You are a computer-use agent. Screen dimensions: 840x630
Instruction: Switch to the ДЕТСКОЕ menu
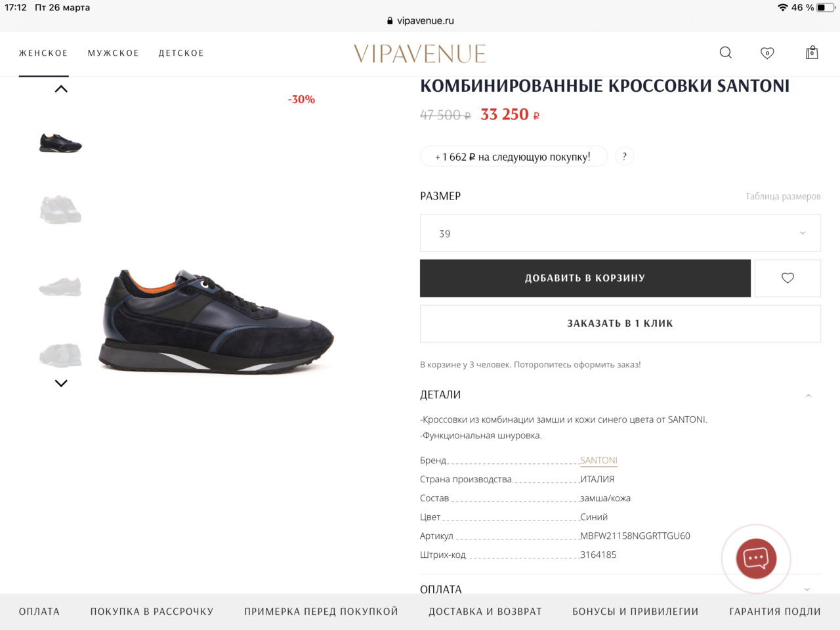click(x=181, y=53)
